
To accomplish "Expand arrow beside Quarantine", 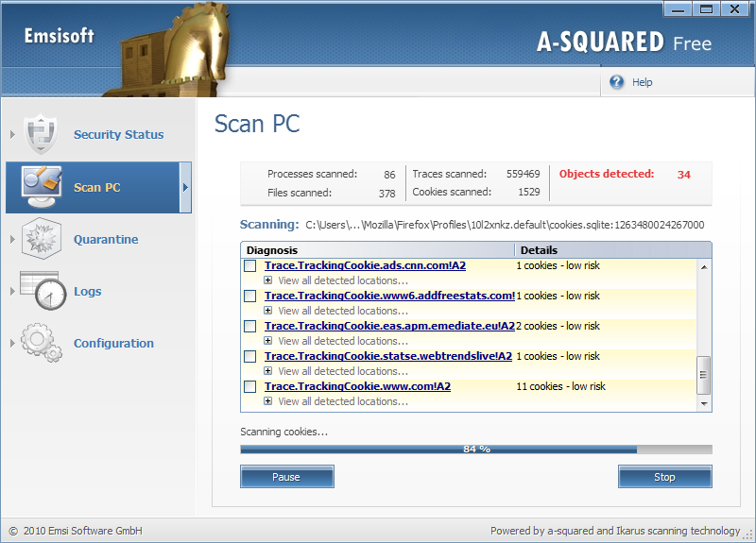I will [x=12, y=239].
